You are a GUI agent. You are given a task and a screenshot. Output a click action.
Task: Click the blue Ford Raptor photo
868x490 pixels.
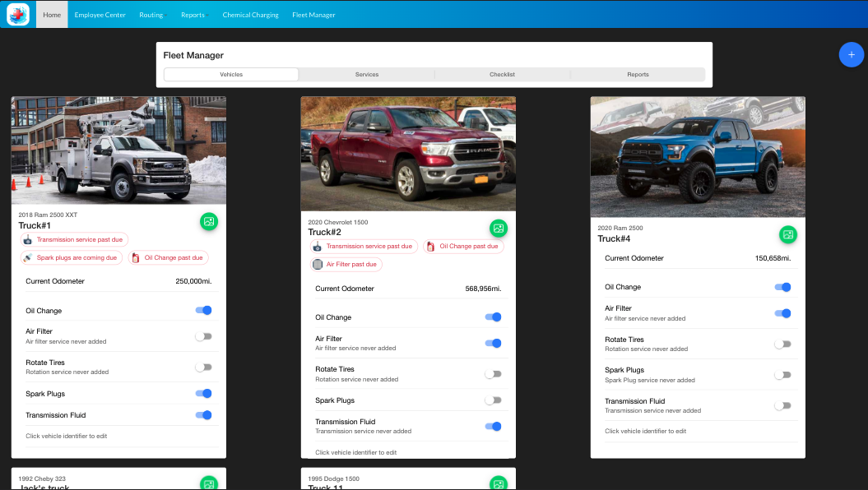(x=698, y=157)
